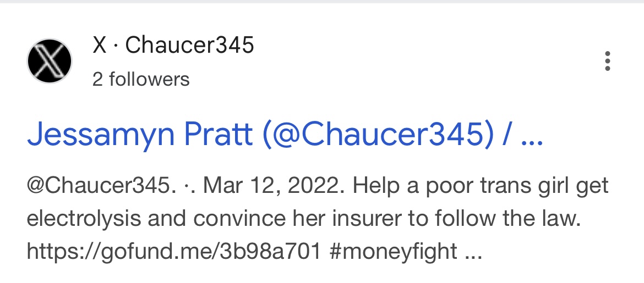Click "Chaucer345" in the source line
The image size is (644, 283).
pyautogui.click(x=189, y=45)
